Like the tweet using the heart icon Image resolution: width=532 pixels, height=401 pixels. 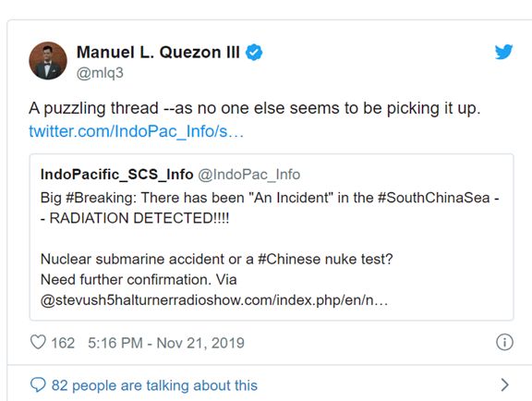(x=38, y=342)
